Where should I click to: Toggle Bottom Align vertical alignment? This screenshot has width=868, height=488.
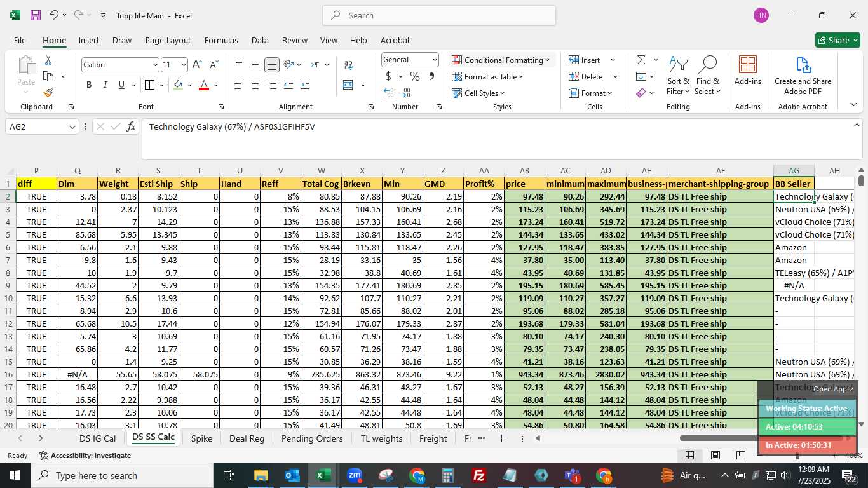click(x=272, y=65)
